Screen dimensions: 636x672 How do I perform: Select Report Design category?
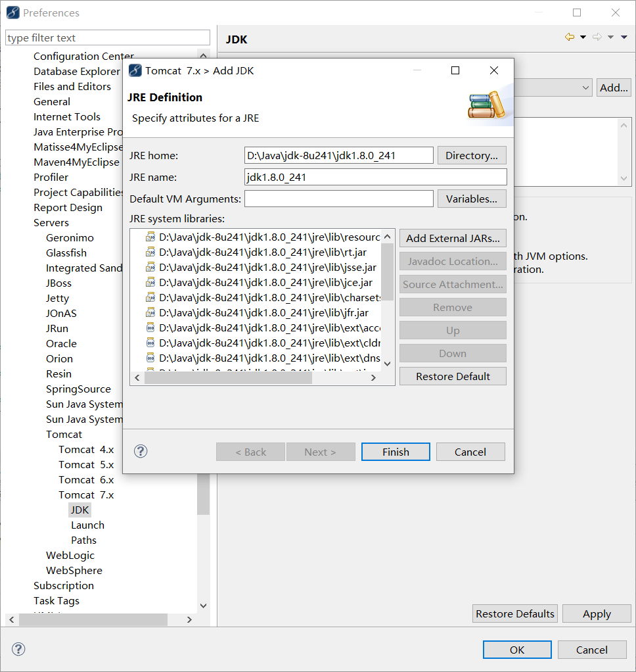pyautogui.click(x=68, y=207)
